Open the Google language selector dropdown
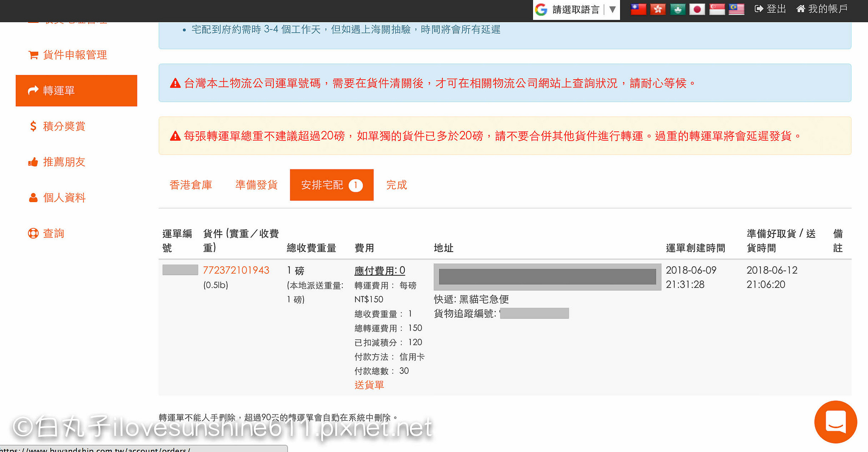Viewport: 868px width, 452px height. (576, 10)
